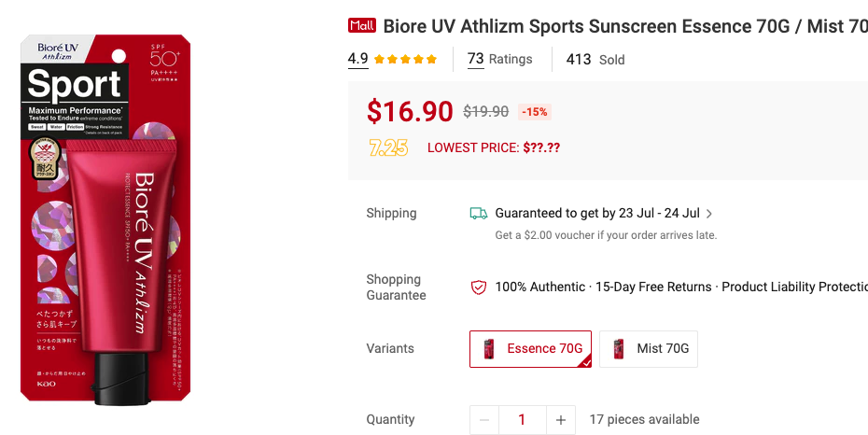The image size is (868, 435).
Task: Click the Mist 70G variant thumbnail icon
Action: pos(618,349)
